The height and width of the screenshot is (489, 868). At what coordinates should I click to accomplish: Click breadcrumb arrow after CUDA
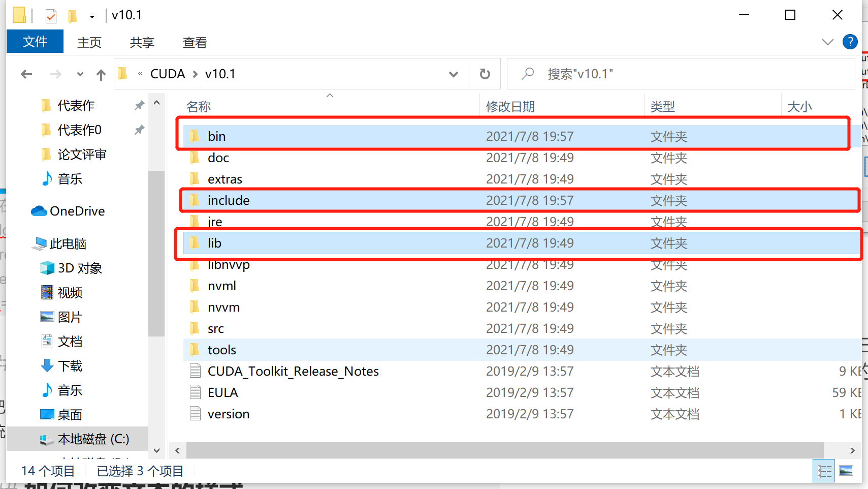(195, 74)
